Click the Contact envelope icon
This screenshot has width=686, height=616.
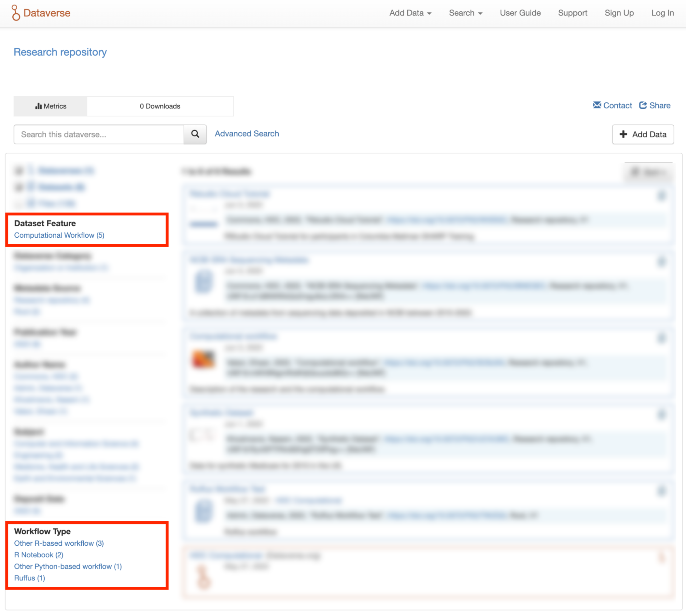coord(597,105)
